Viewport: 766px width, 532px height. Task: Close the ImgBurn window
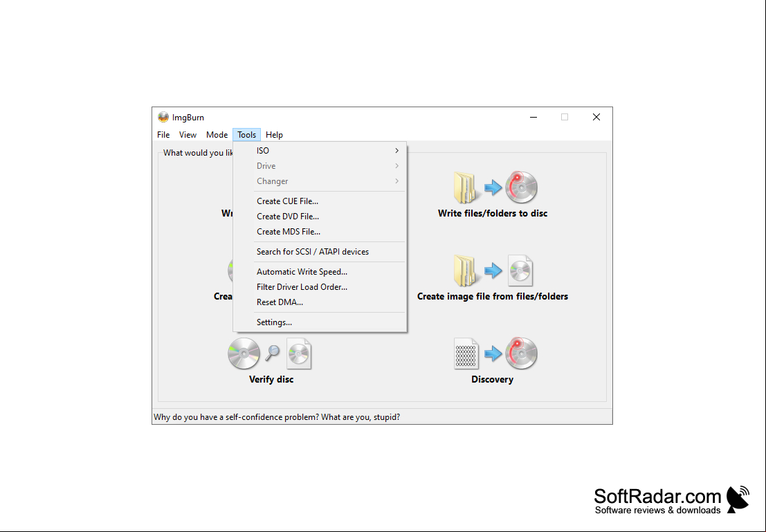pos(596,117)
